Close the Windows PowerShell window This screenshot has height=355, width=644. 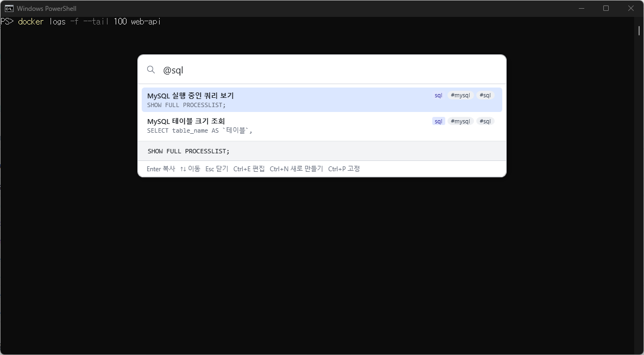[631, 8]
